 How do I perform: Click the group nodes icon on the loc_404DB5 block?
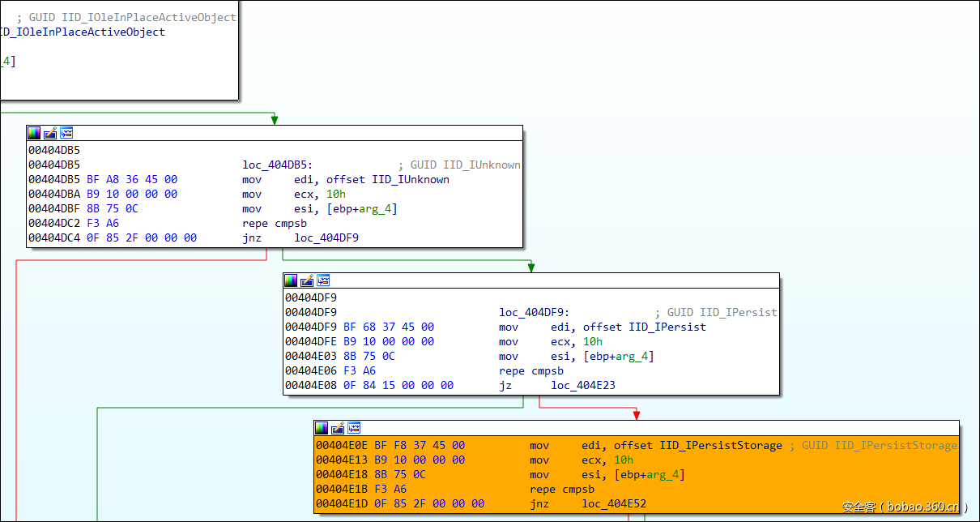[x=66, y=133]
